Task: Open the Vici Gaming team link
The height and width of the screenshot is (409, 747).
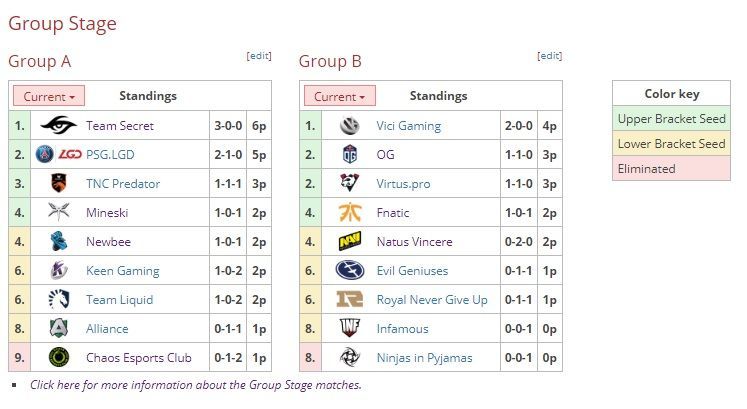Action: [408, 126]
